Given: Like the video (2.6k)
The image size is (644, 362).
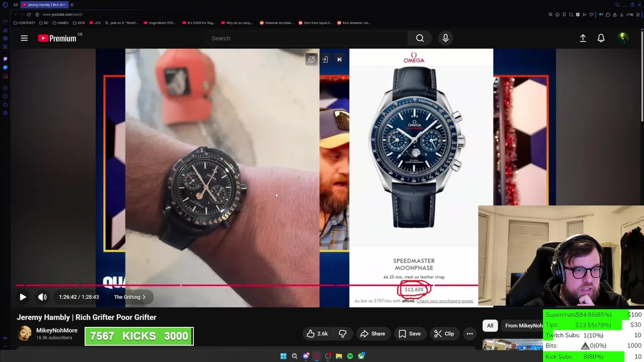Looking at the screenshot, I should (317, 334).
